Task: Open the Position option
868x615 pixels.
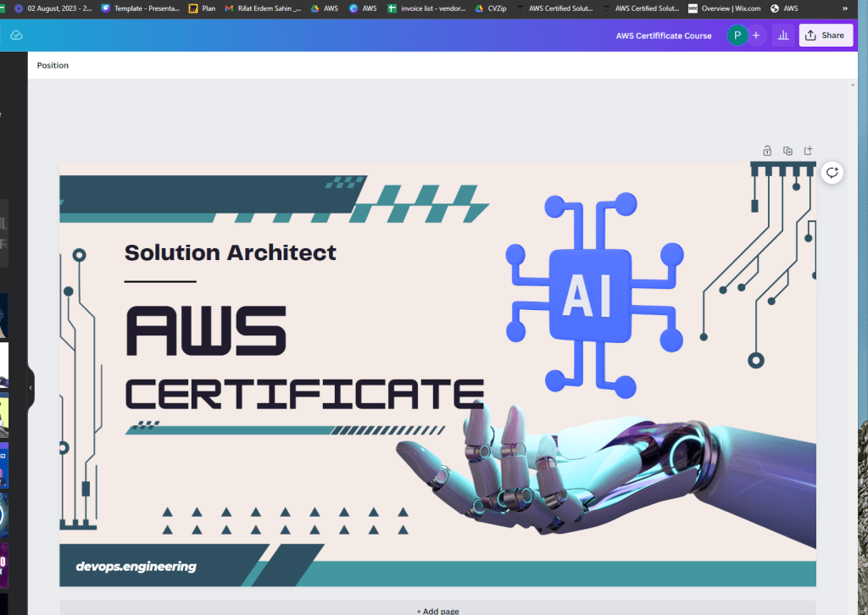Action: (53, 65)
